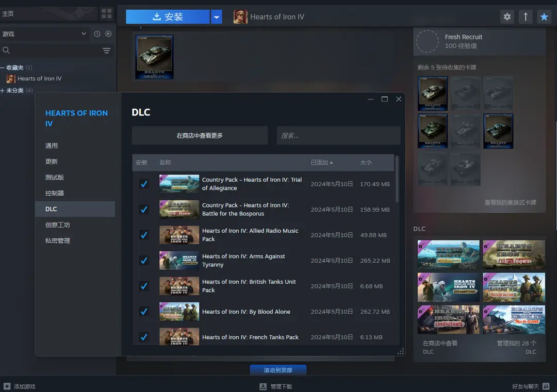
Task: Open the 游戏 library filter dropdown
Action: (44, 33)
